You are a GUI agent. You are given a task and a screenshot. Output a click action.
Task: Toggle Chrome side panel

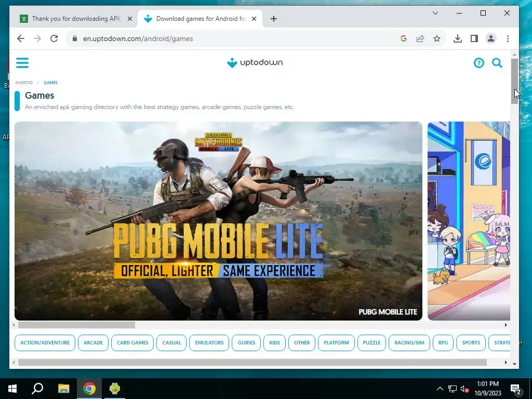coord(474,38)
